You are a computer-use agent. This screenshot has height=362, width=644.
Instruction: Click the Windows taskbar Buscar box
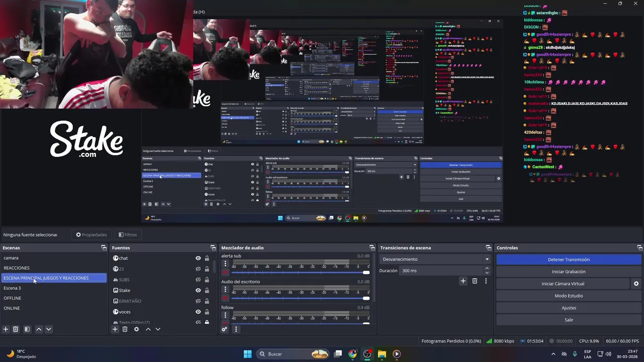click(x=293, y=354)
